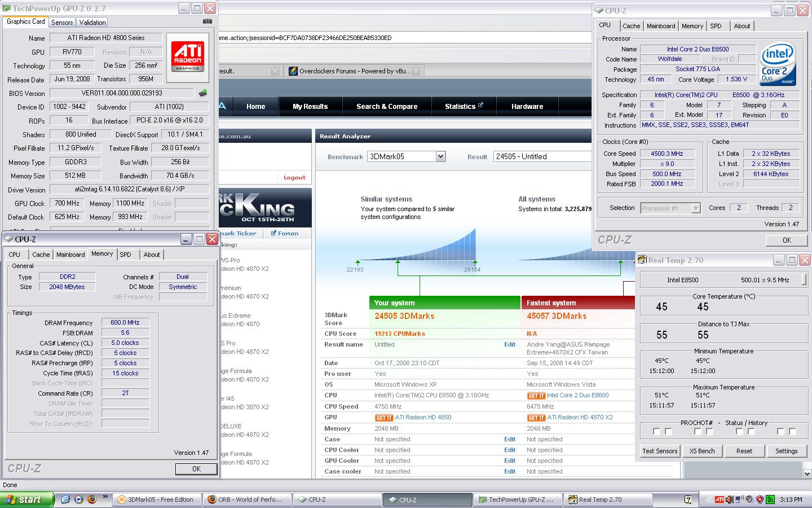Screen dimensions: 812x508
Task: Click OK button in bottom-left CPU-Z window
Action: click(196, 468)
